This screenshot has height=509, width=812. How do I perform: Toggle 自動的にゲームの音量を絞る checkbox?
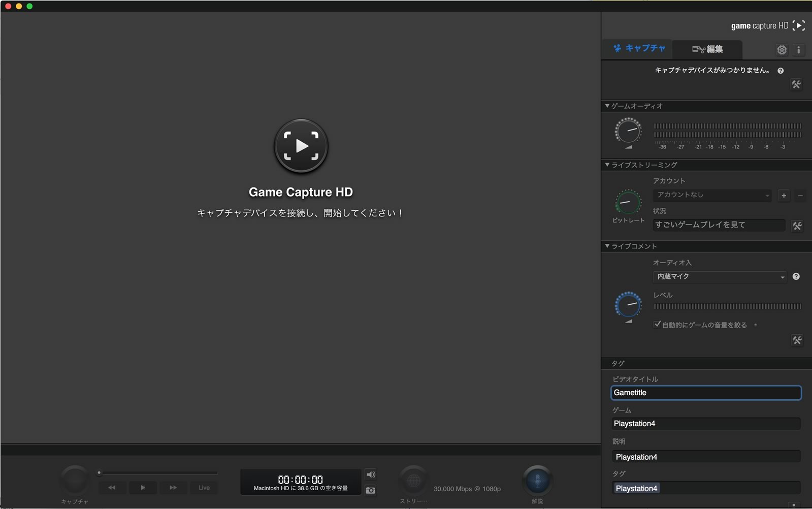tap(657, 324)
